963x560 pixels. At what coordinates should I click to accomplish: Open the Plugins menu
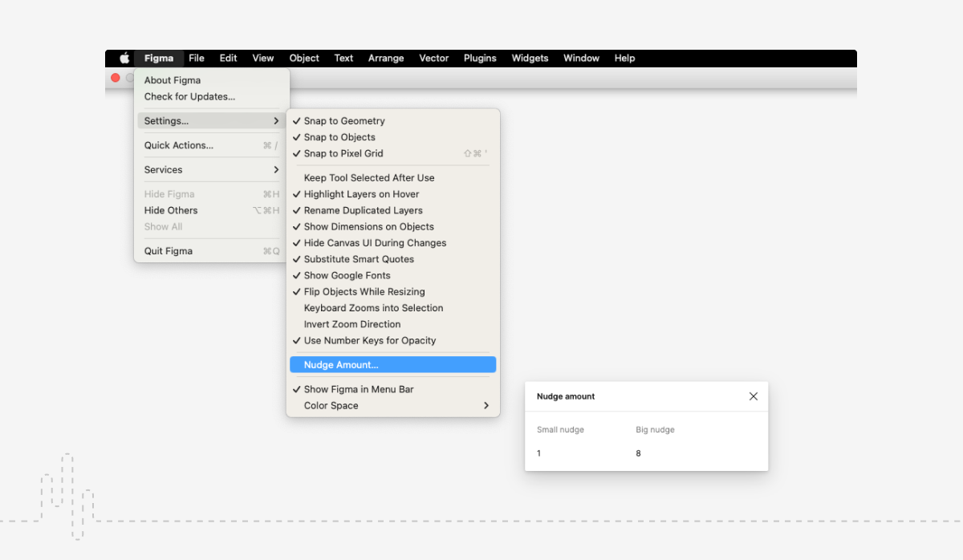pos(480,59)
